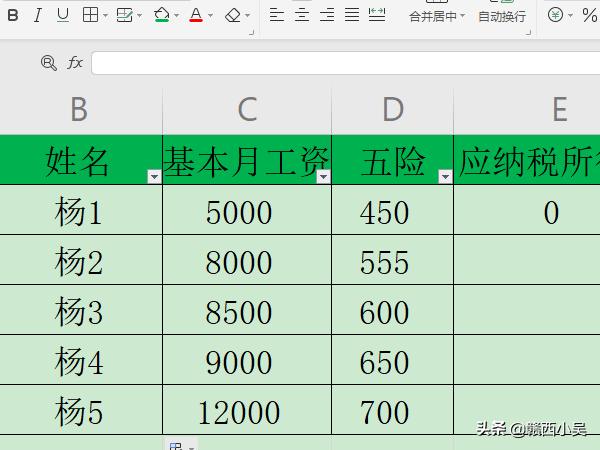This screenshot has height=450, width=600.
Task: Select the 基本月工资 header cell
Action: coord(247,160)
